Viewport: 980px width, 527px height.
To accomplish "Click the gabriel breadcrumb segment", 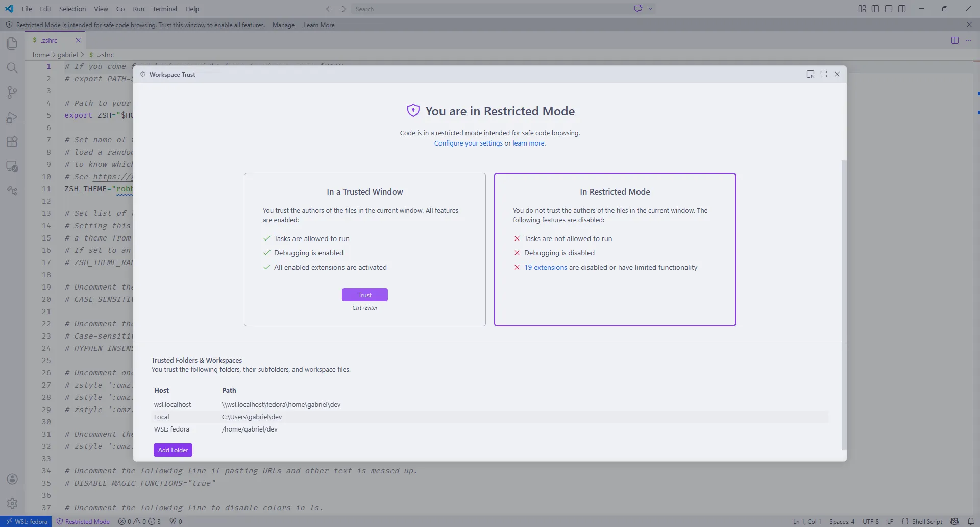I will (x=67, y=55).
